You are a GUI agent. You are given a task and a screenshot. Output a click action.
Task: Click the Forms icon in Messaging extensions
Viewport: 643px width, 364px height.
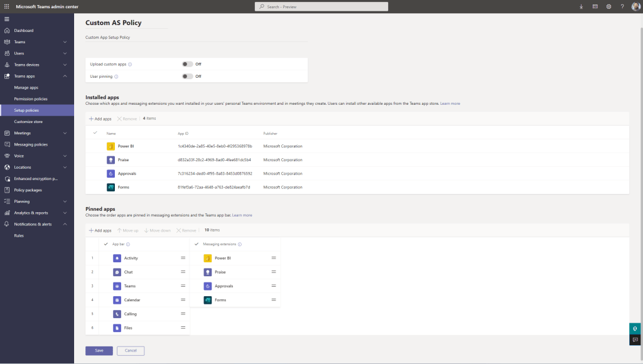[208, 300]
